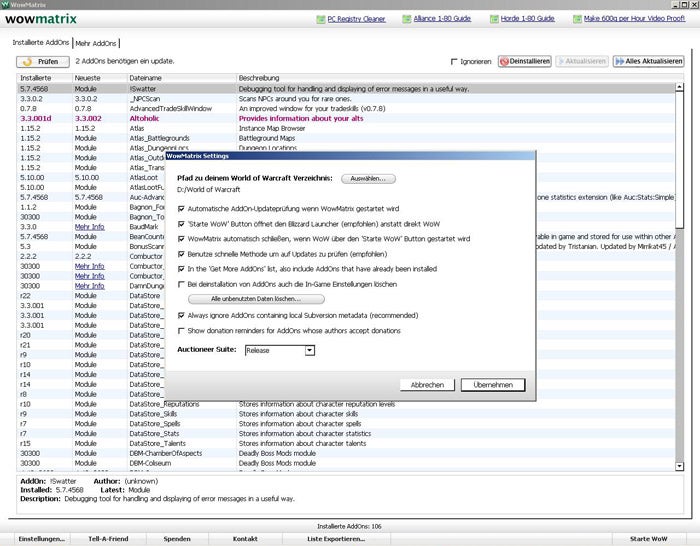Click the addon list scroll-up arrow
The width and height of the screenshot is (700, 546).
(679, 87)
